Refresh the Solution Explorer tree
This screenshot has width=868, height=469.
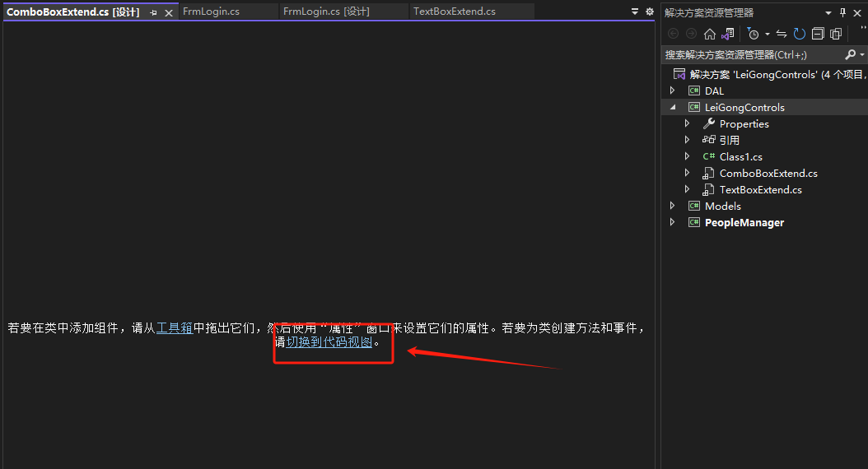[800, 34]
